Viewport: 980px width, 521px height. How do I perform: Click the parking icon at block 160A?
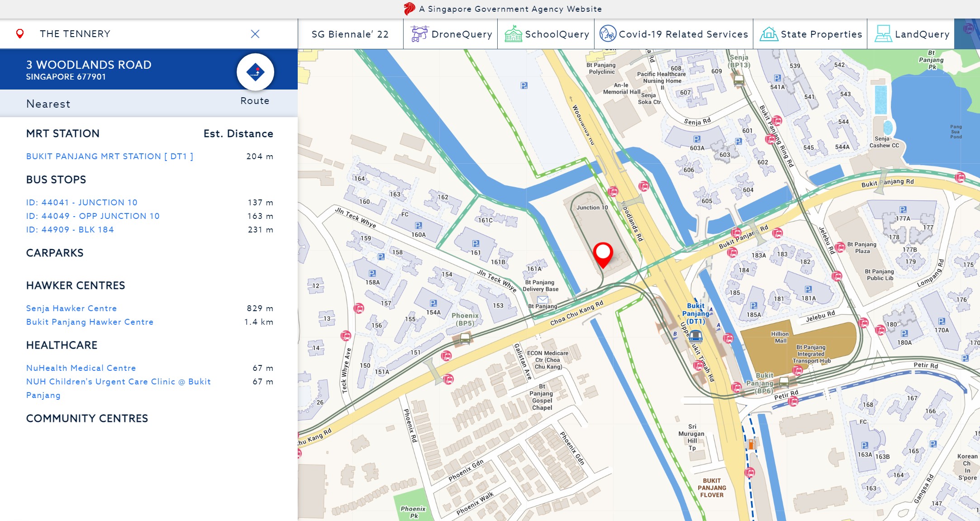[x=419, y=225]
